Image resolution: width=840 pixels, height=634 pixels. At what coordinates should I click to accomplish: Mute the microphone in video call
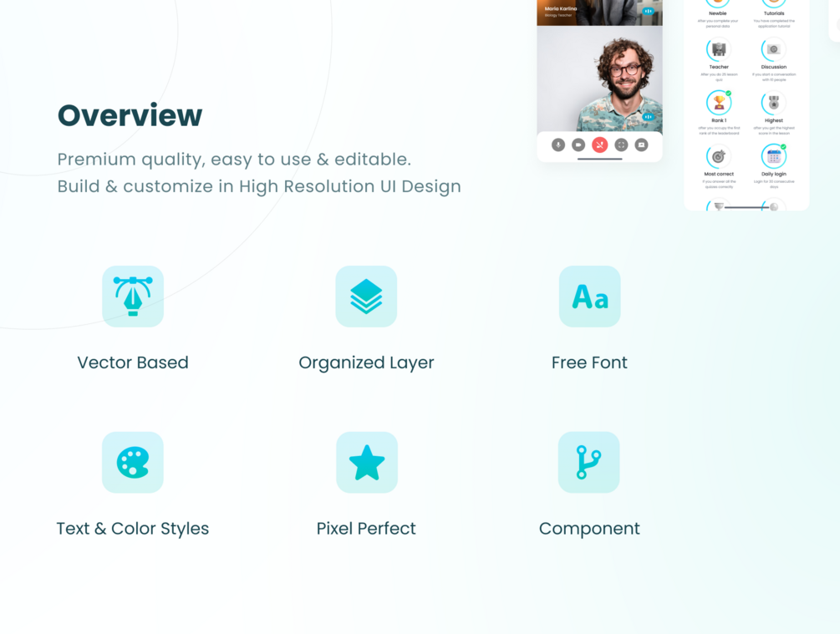click(x=558, y=145)
